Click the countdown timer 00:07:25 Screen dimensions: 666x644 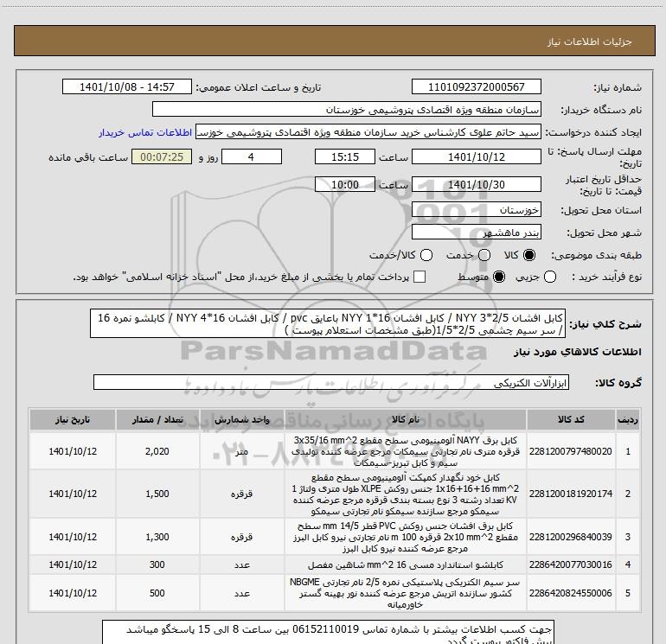point(162,157)
